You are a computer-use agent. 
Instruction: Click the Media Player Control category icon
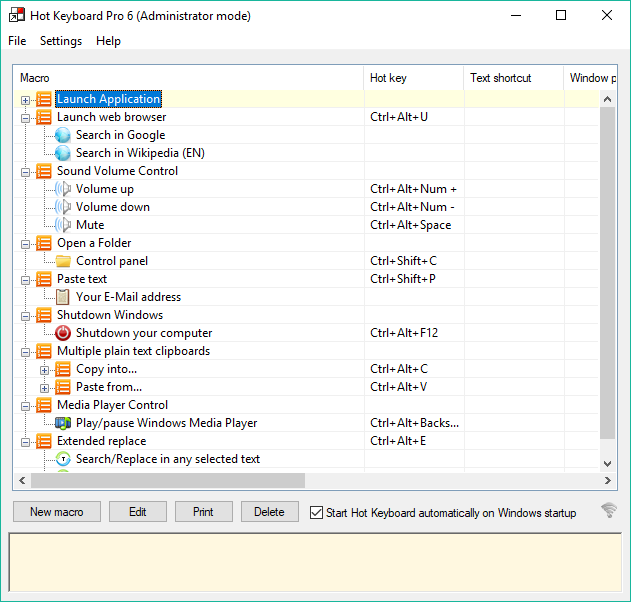44,405
